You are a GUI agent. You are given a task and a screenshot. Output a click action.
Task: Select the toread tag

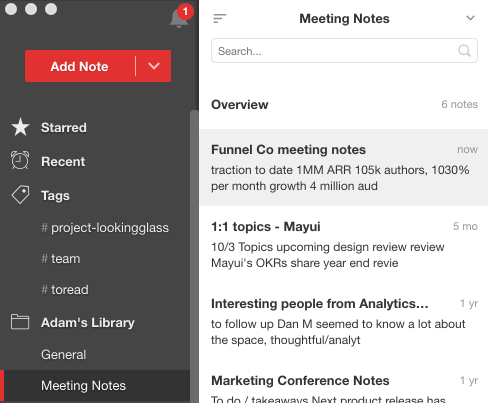65,290
